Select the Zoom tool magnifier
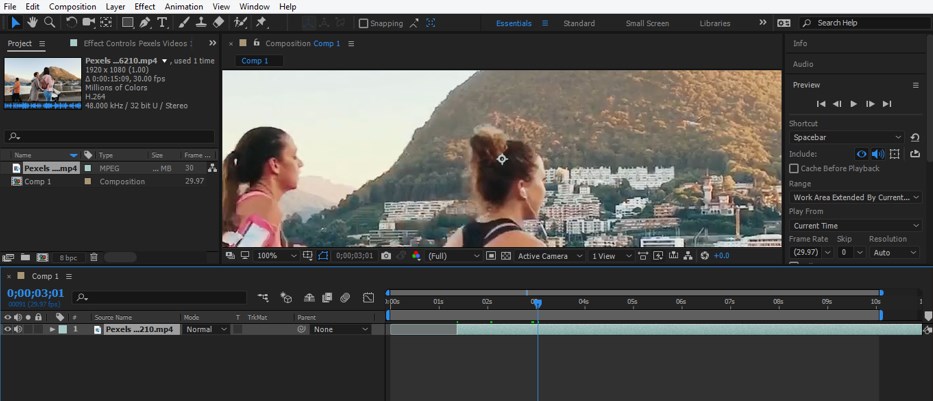 pyautogui.click(x=49, y=22)
